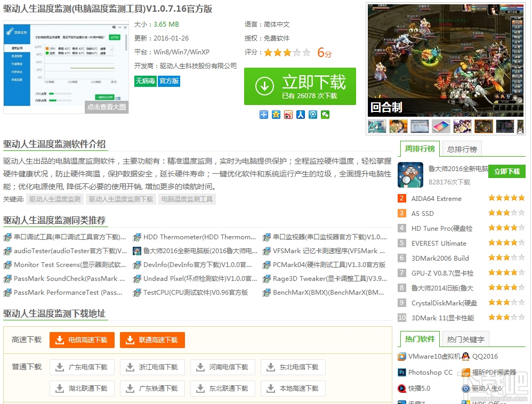Open 3DMark2006 Build ranking entry

[x=440, y=258]
